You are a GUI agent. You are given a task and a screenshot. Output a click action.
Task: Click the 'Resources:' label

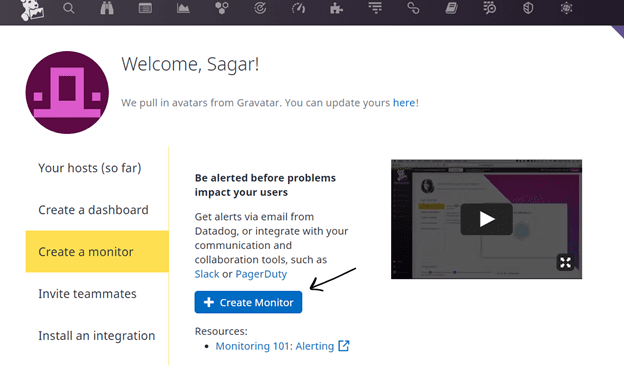(x=221, y=331)
